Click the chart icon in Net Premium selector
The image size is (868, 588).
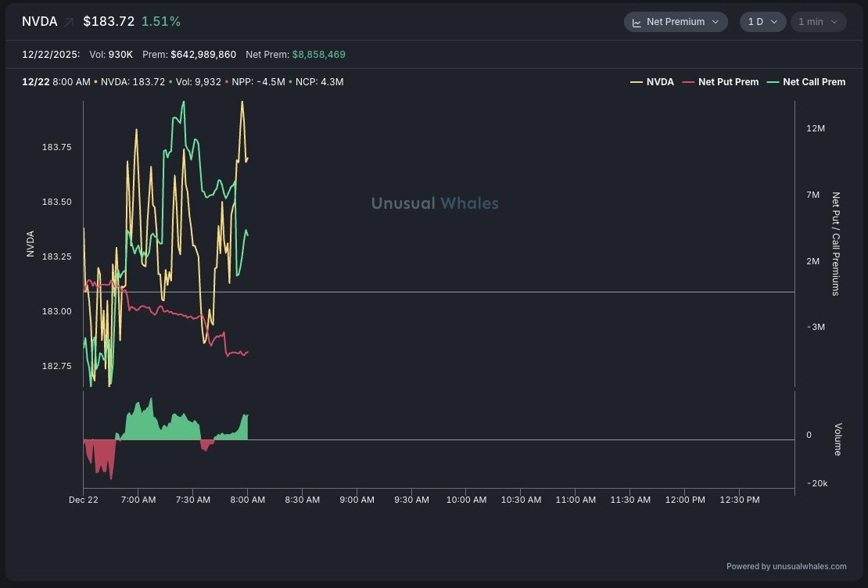click(x=637, y=22)
